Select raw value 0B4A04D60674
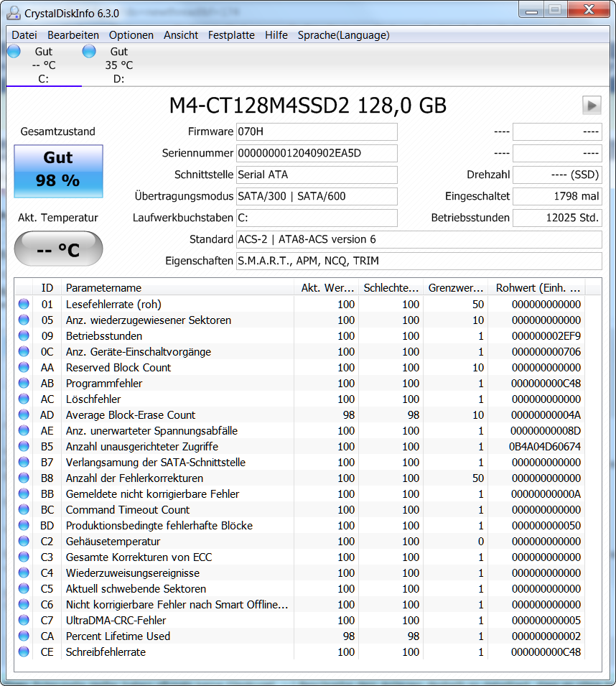 (545, 447)
